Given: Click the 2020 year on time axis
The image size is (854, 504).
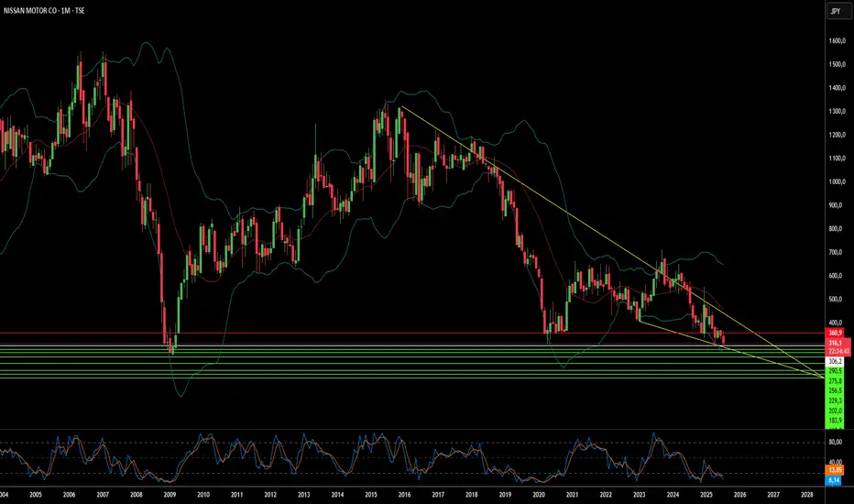Looking at the screenshot, I should pyautogui.click(x=539, y=495).
